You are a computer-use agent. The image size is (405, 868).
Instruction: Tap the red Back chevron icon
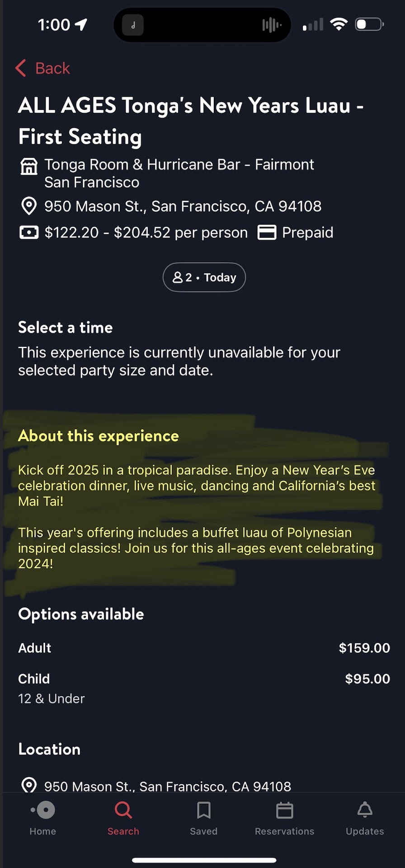pyautogui.click(x=21, y=68)
